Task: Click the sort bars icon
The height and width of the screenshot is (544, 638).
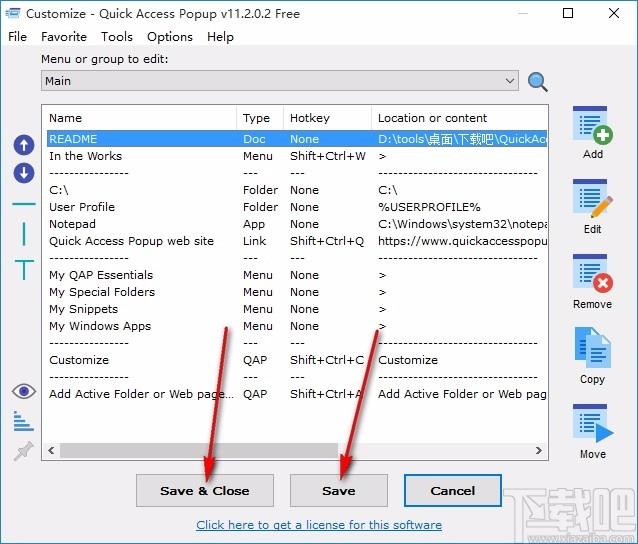Action: point(23,421)
